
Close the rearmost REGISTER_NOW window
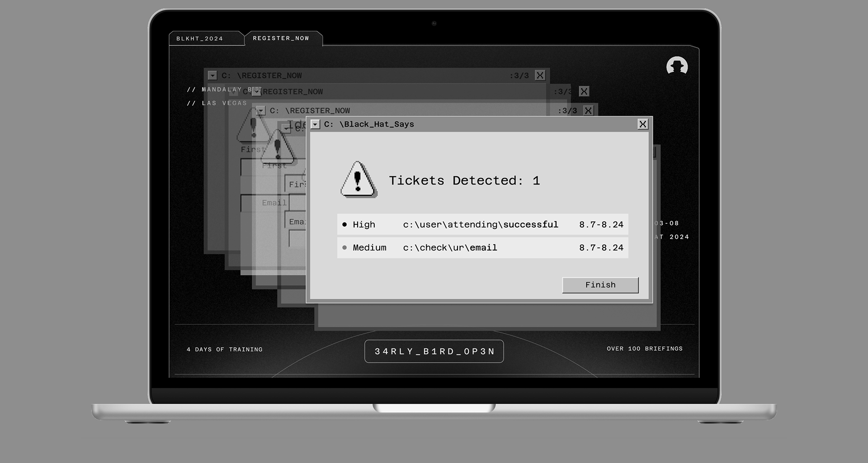pos(540,75)
